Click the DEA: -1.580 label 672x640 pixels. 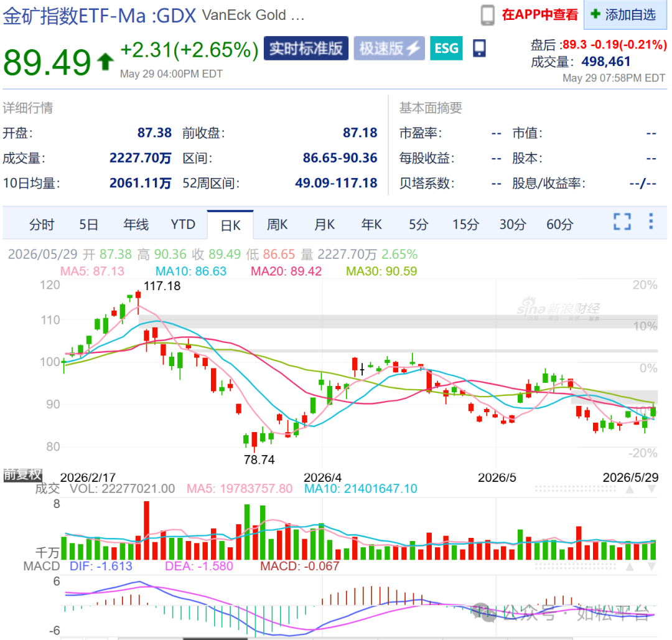199,567
